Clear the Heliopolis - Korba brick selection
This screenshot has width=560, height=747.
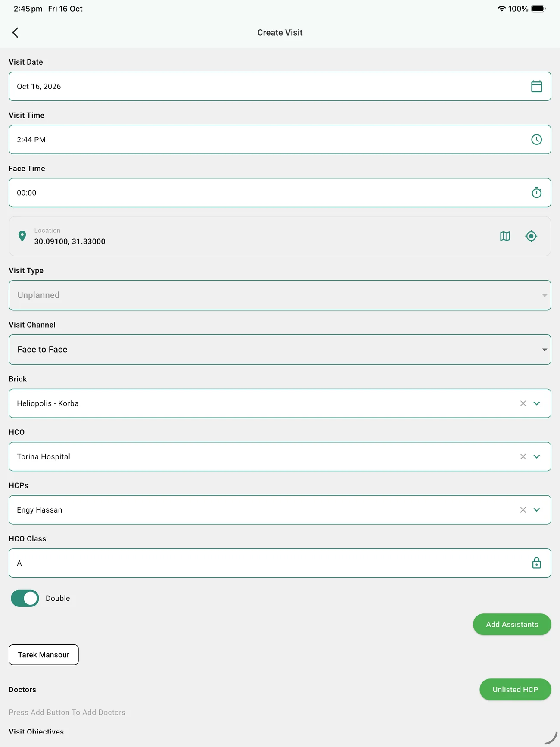click(523, 403)
